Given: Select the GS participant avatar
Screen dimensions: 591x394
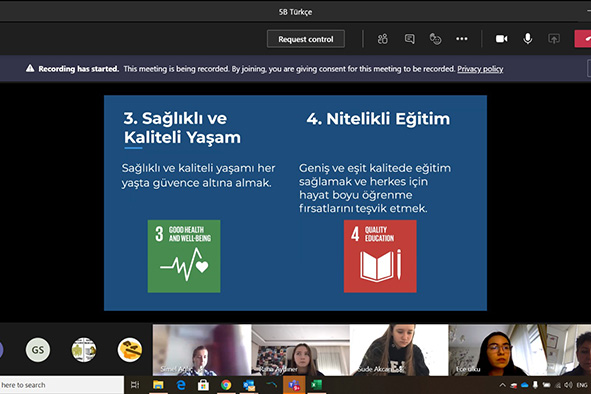Looking at the screenshot, I should (x=38, y=350).
